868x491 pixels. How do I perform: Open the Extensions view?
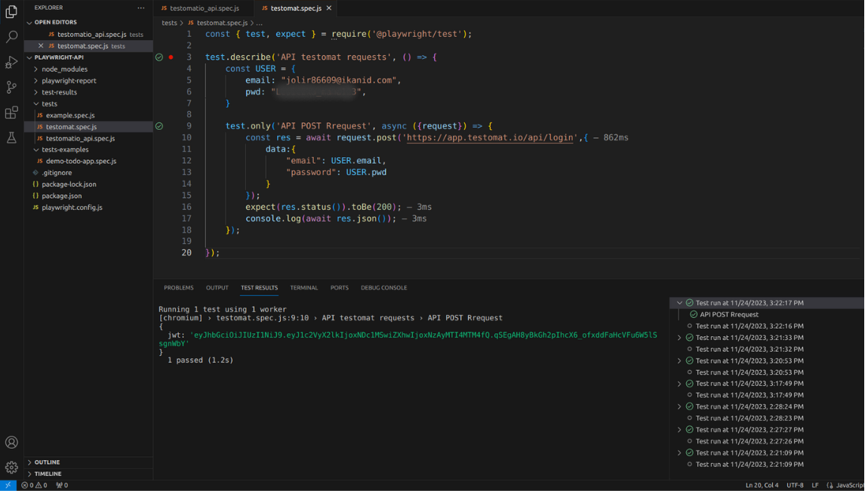(x=11, y=113)
